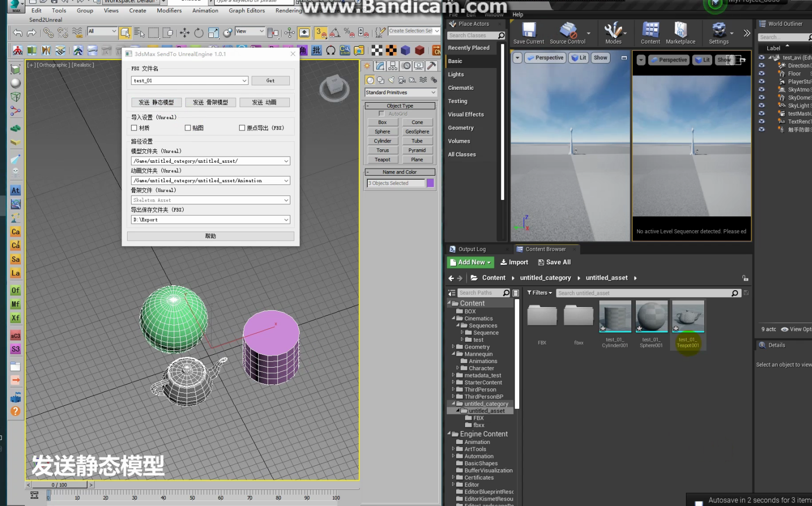Switch to the Output Log tab

472,250
